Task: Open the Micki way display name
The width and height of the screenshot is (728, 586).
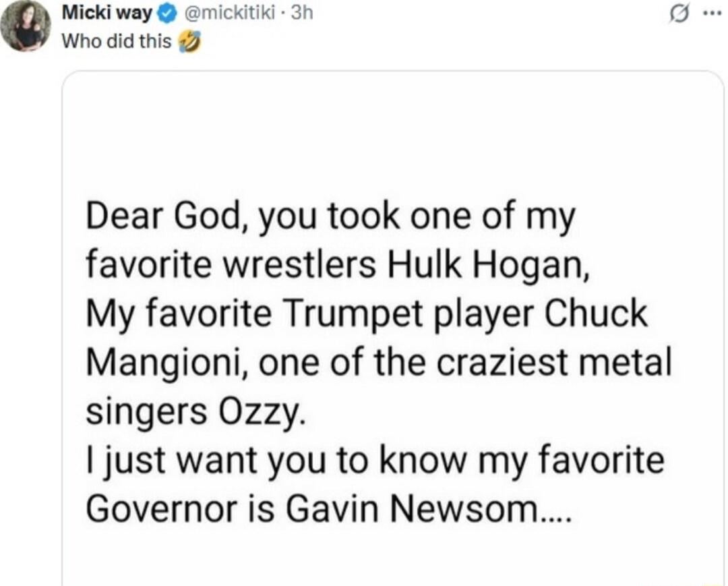Action: click(x=107, y=14)
